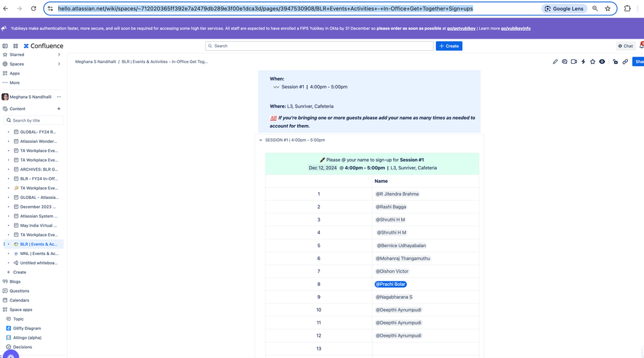Viewport: 644px width, 358px height.
Task: Toggle the watch page eye icon
Action: pyautogui.click(x=602, y=62)
